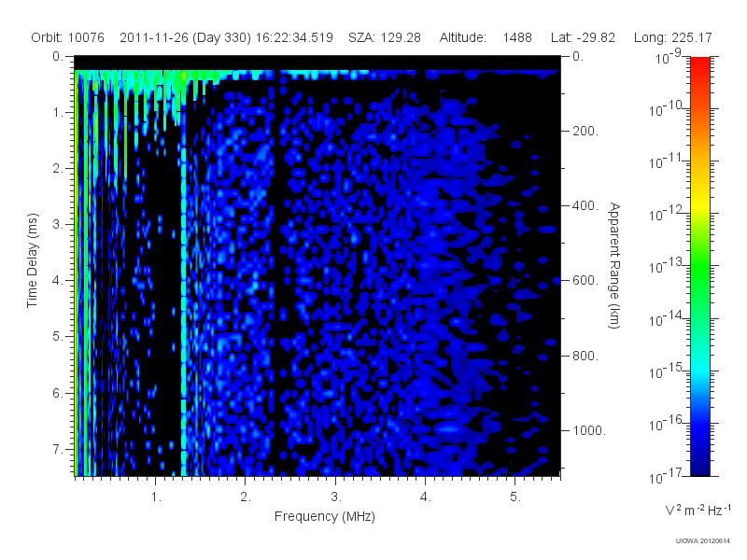Click the '200.' apparent range tick label

585,131
